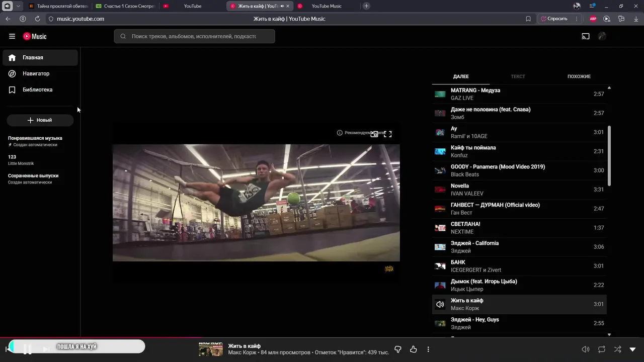Dislike the current track

(398, 349)
